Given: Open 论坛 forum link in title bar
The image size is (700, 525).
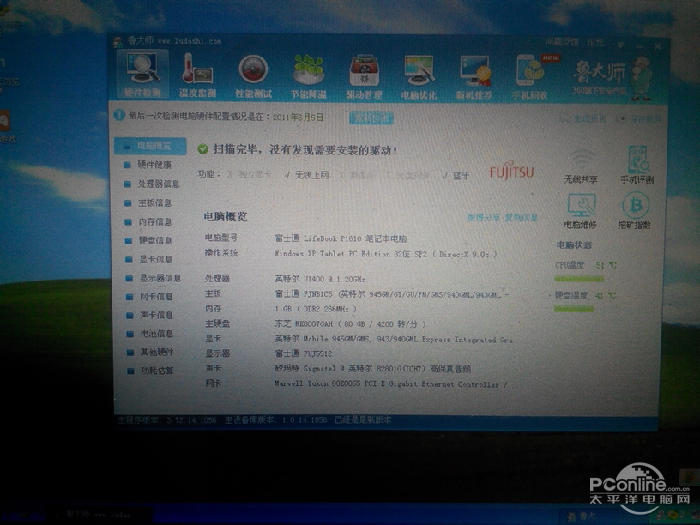Looking at the screenshot, I should point(596,42).
